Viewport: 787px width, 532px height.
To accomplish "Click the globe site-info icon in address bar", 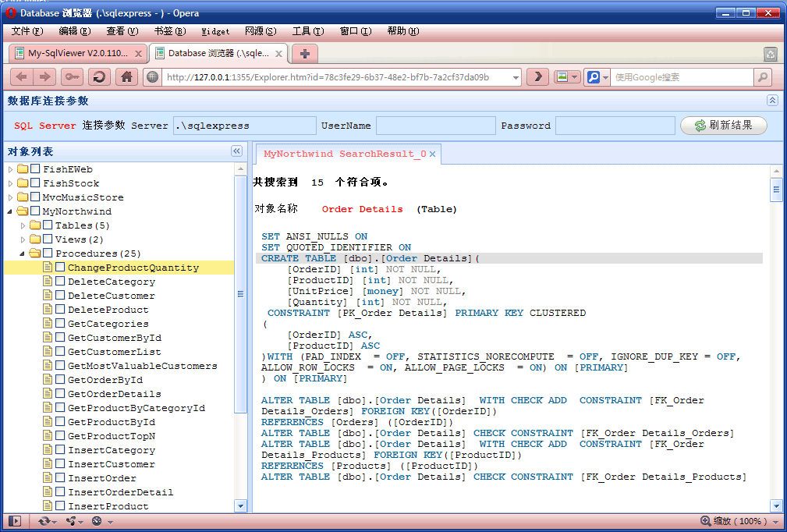I will pyautogui.click(x=153, y=77).
